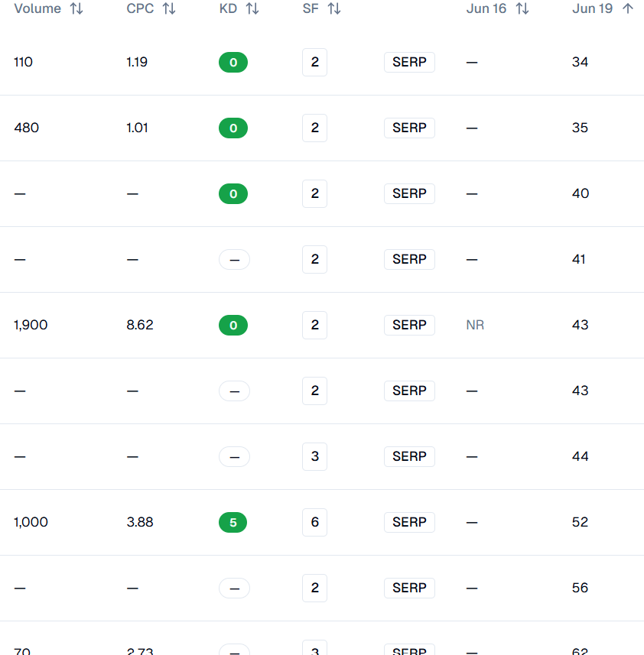Sort by Jun 16 arrows icon

point(522,8)
